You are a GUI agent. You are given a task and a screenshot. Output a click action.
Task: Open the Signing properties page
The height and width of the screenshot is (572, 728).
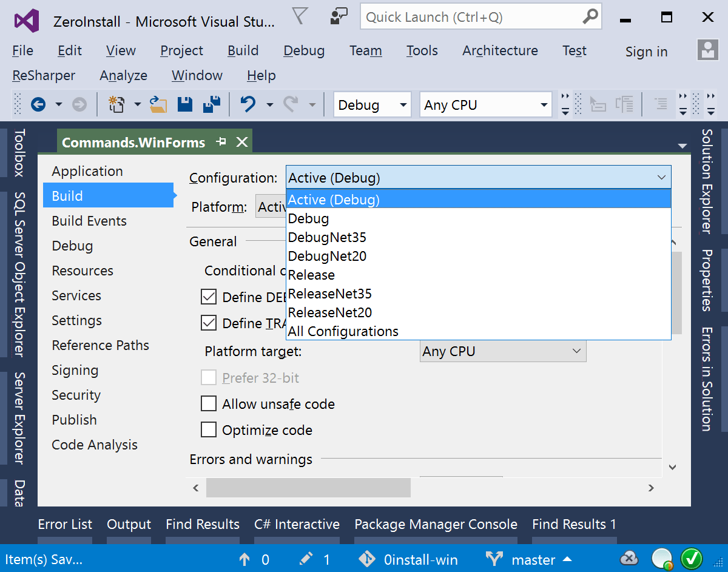coord(108,370)
